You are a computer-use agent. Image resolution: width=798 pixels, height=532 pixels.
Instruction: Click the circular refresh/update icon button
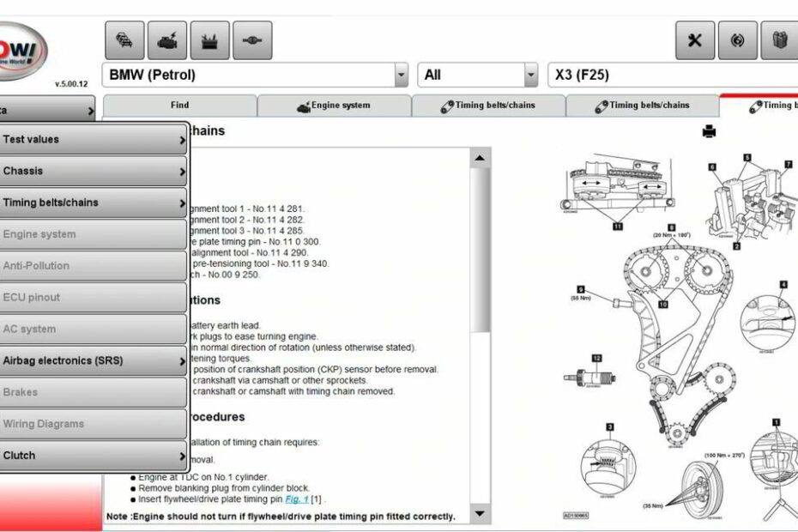click(x=737, y=40)
